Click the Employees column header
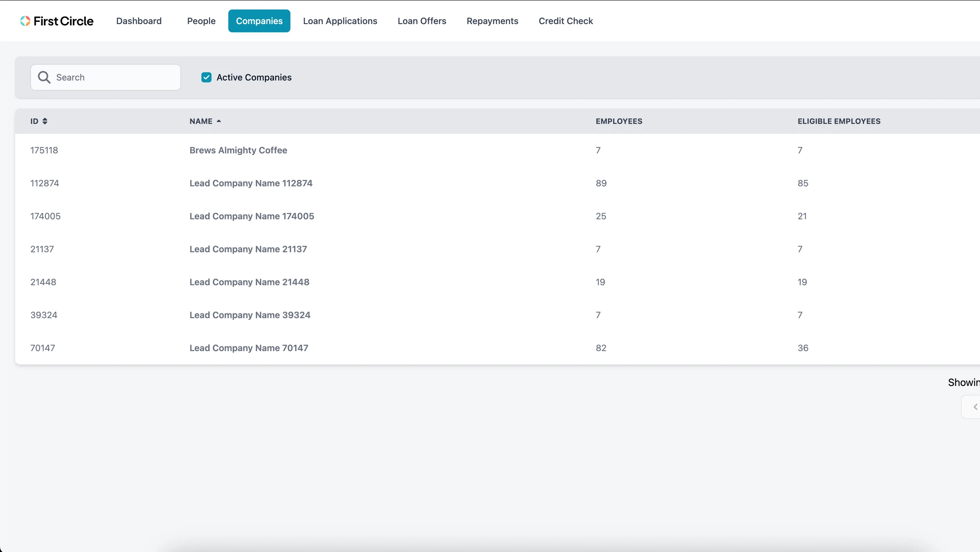This screenshot has width=980, height=552. tap(619, 121)
